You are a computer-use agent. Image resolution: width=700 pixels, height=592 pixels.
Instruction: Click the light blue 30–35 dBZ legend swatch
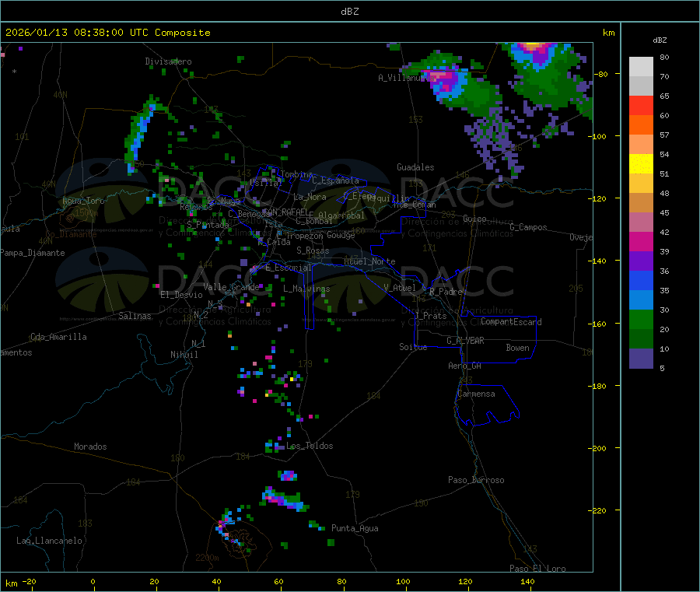(641, 300)
